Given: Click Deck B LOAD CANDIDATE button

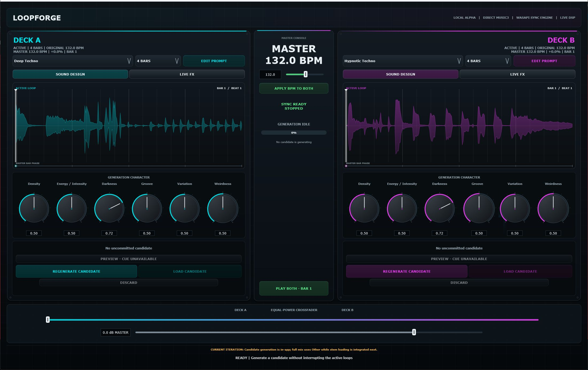Looking at the screenshot, I should (520, 271).
